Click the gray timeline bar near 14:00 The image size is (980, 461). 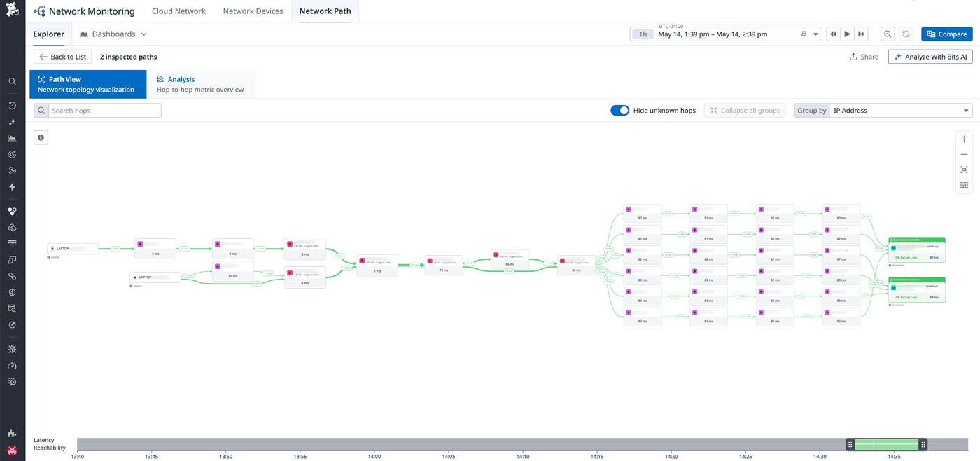tap(374, 444)
